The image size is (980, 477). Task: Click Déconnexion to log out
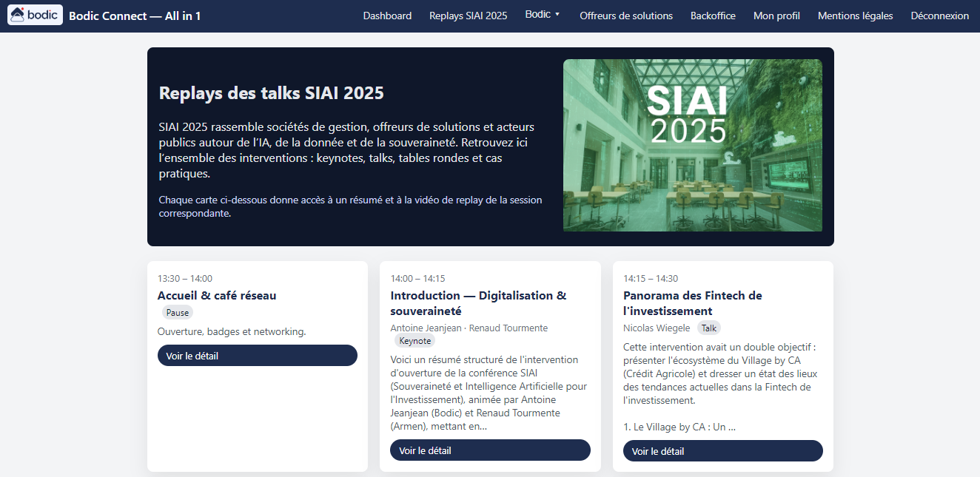point(939,15)
